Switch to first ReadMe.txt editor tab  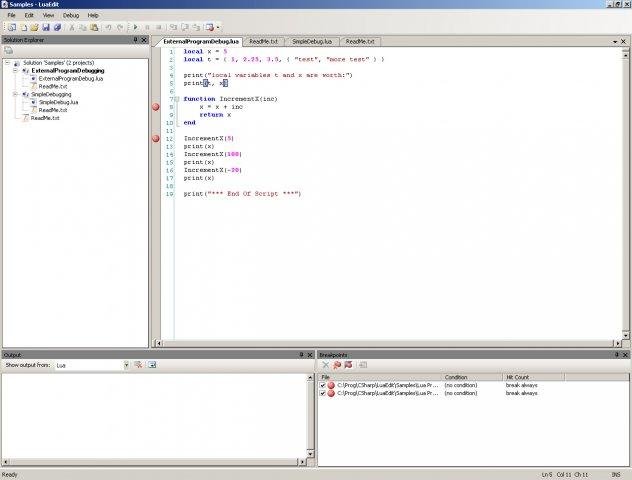[x=263, y=42]
